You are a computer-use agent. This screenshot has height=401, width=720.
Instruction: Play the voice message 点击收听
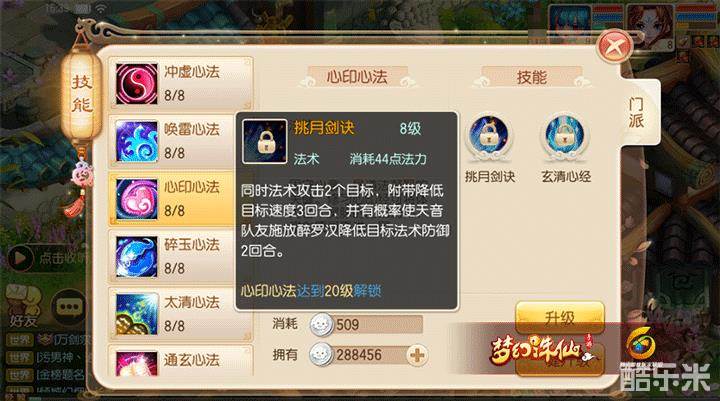[x=46, y=258]
